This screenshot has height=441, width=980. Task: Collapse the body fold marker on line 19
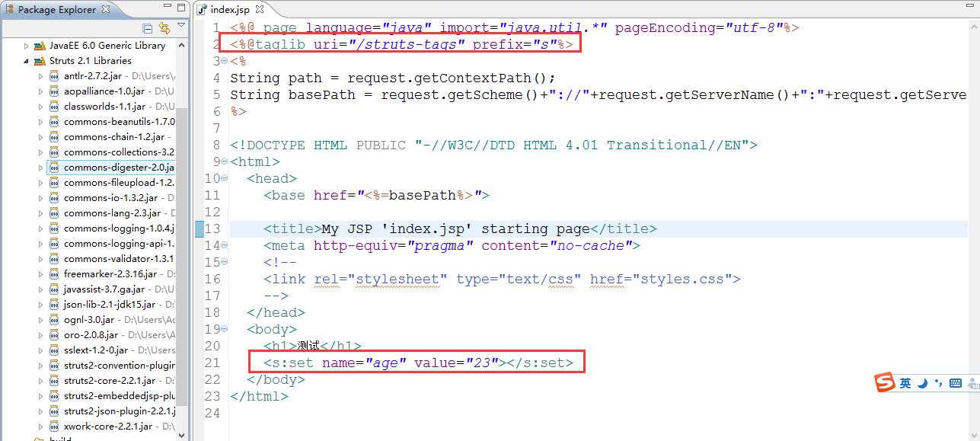(224, 329)
